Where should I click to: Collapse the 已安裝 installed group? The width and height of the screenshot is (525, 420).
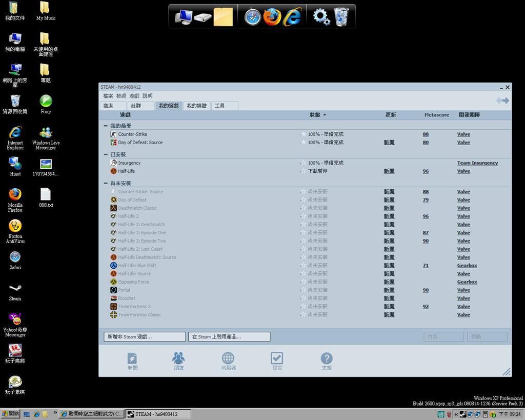click(106, 154)
